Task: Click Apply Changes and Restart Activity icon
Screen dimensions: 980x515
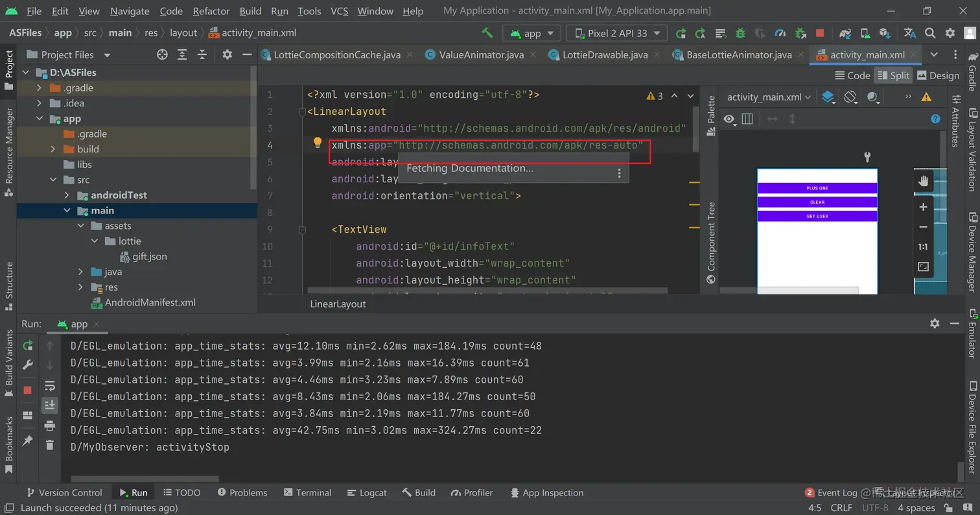Action: 700,33
